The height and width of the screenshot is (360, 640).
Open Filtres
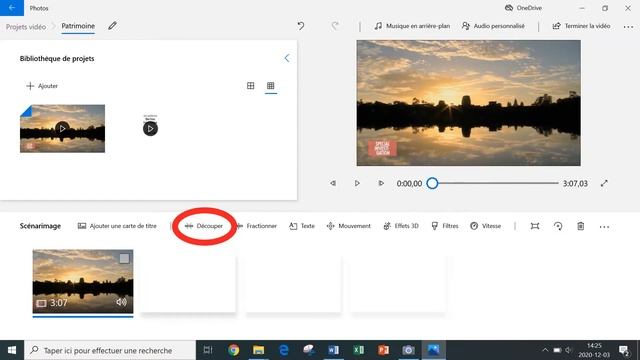445,226
